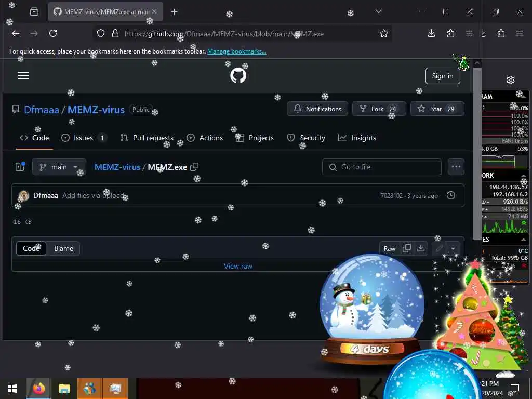Expand the edit options dropdown arrow
The width and height of the screenshot is (532, 399).
[453, 249]
